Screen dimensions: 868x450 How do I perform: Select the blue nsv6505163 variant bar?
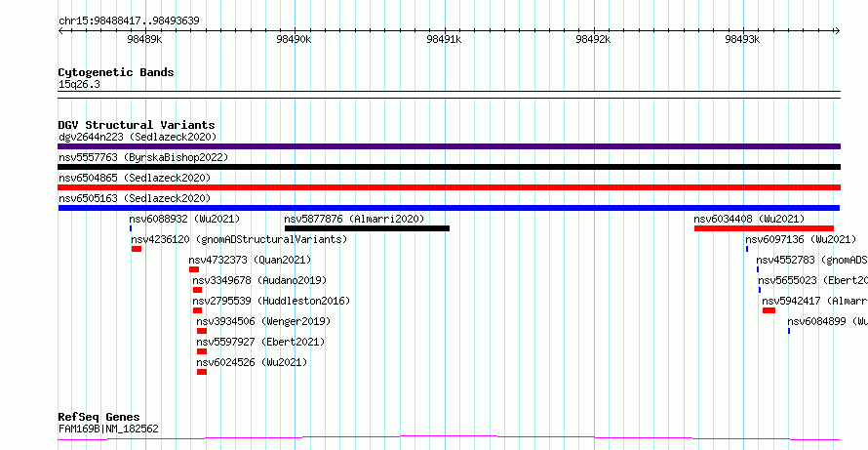pos(449,208)
